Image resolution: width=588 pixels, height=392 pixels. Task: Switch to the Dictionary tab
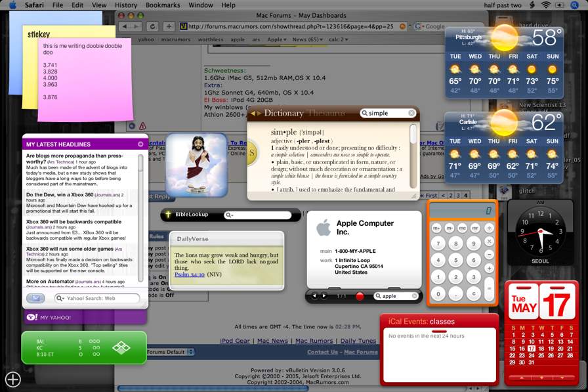(283, 113)
